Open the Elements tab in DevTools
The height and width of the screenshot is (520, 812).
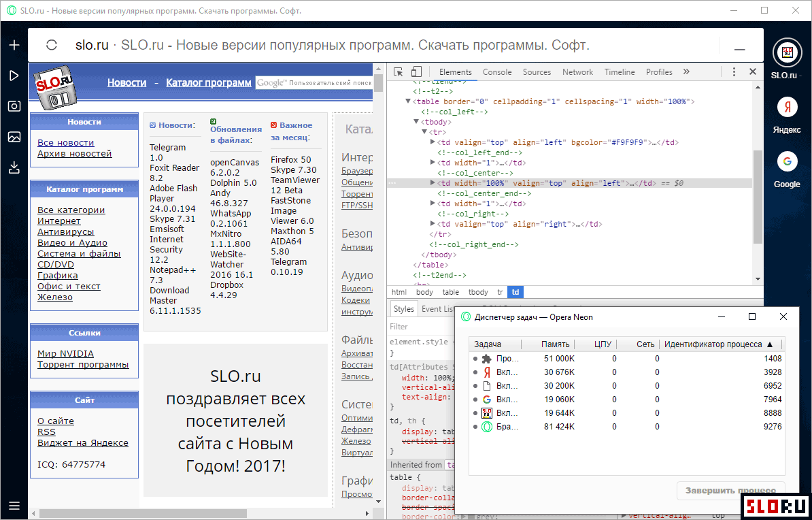click(x=455, y=72)
